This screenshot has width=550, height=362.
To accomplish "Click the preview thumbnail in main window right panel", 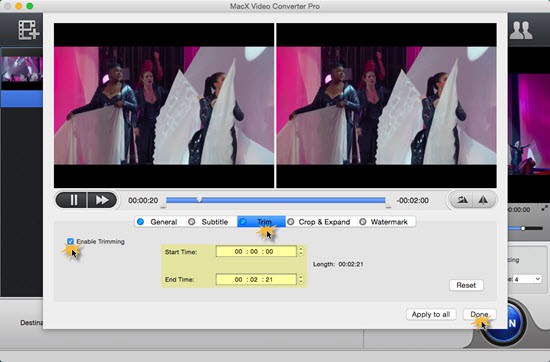I will 529,125.
